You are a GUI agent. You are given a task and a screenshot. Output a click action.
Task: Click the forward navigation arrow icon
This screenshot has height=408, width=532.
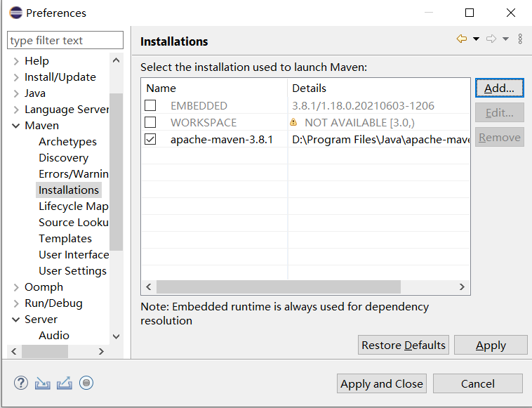point(491,39)
